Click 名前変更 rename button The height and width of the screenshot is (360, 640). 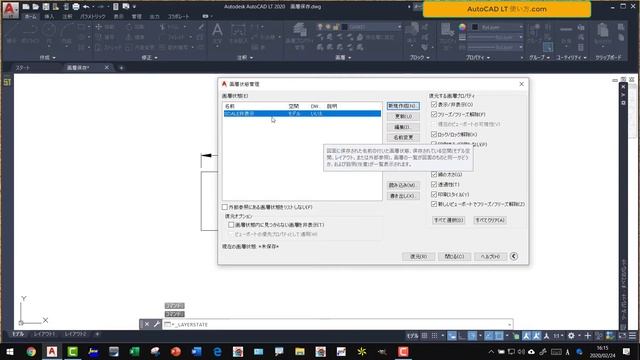tap(403, 138)
